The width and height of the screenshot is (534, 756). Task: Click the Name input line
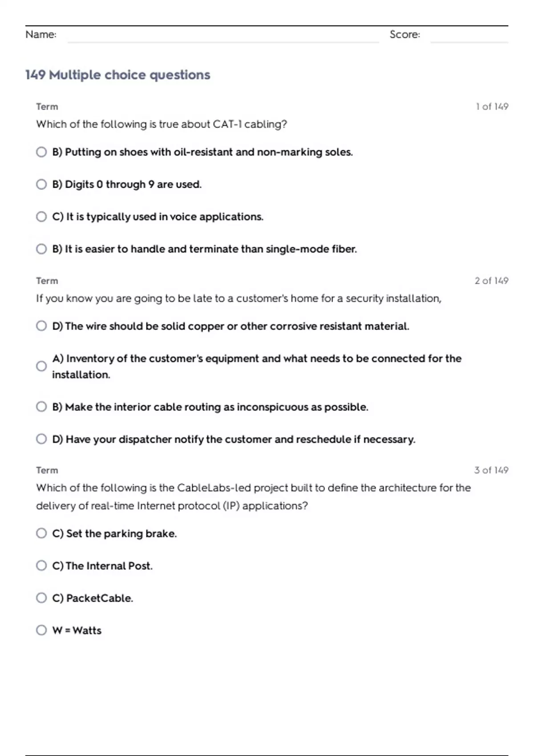tap(222, 36)
